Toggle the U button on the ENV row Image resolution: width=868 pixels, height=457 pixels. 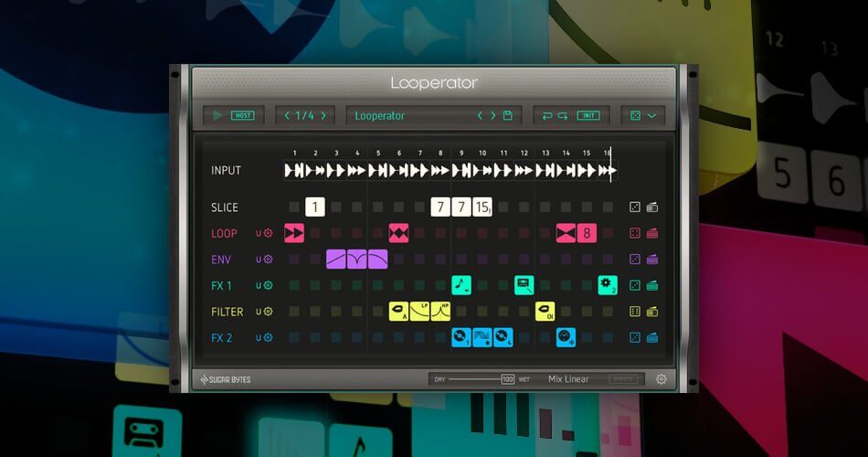[x=259, y=260]
